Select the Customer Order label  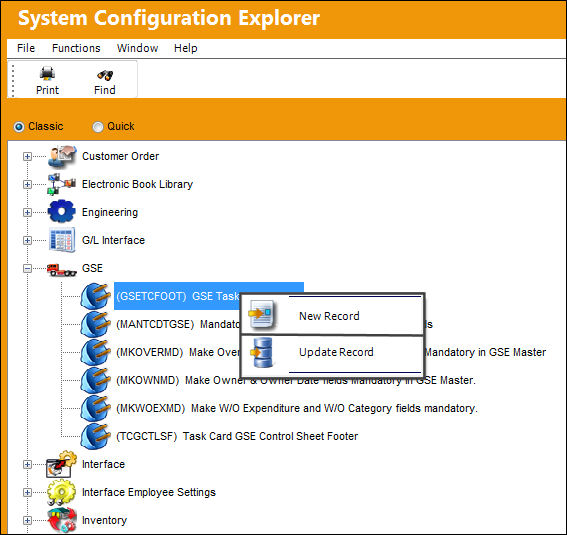click(x=120, y=156)
